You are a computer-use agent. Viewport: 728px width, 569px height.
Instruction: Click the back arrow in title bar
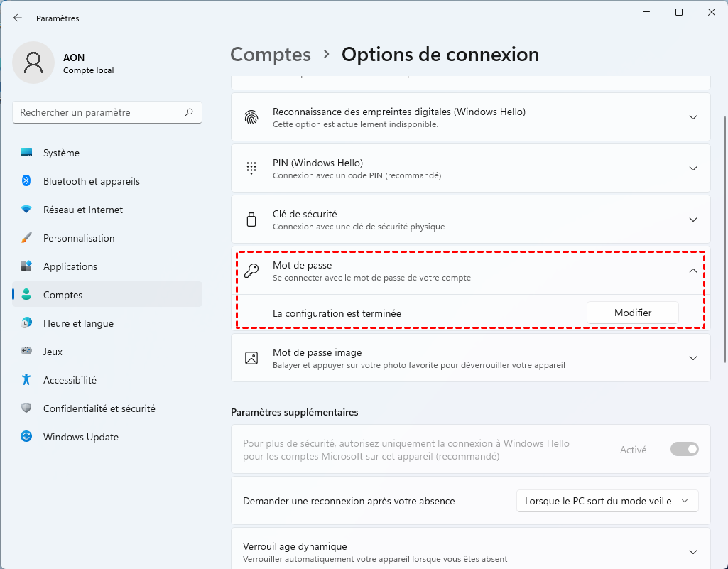[x=18, y=18]
